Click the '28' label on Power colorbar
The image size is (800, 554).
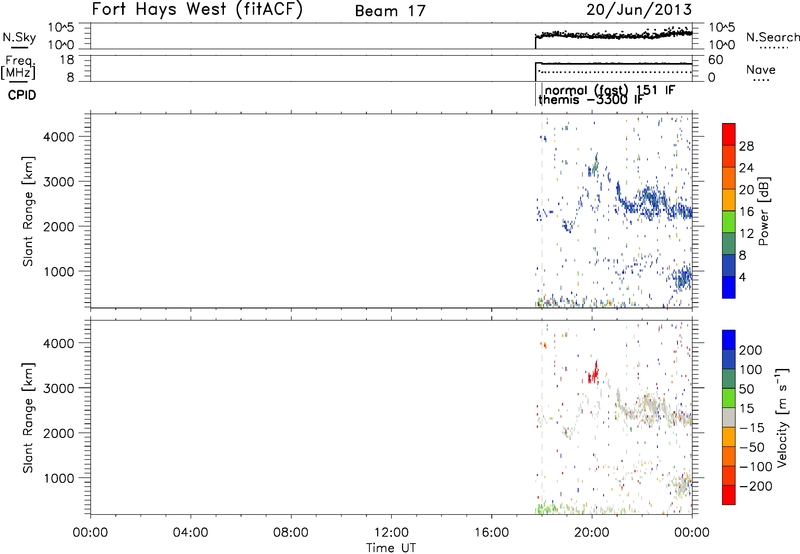click(x=746, y=146)
